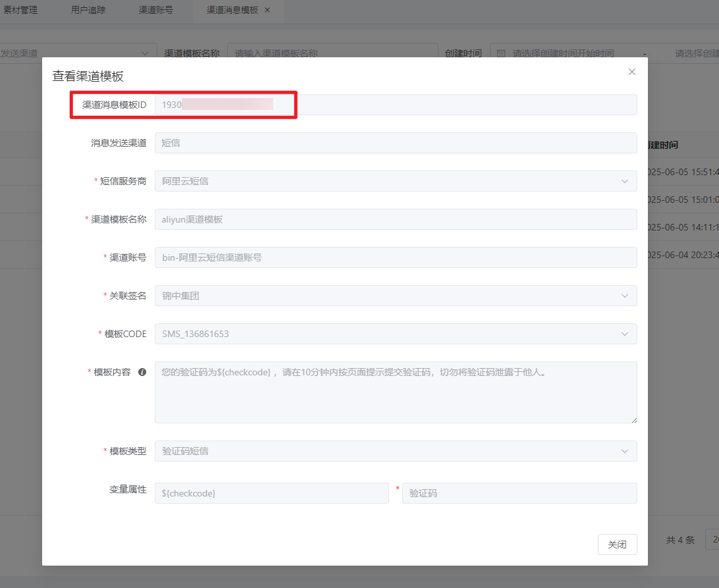Click the ${checkcode} variable field
The image size is (719, 588).
[272, 493]
